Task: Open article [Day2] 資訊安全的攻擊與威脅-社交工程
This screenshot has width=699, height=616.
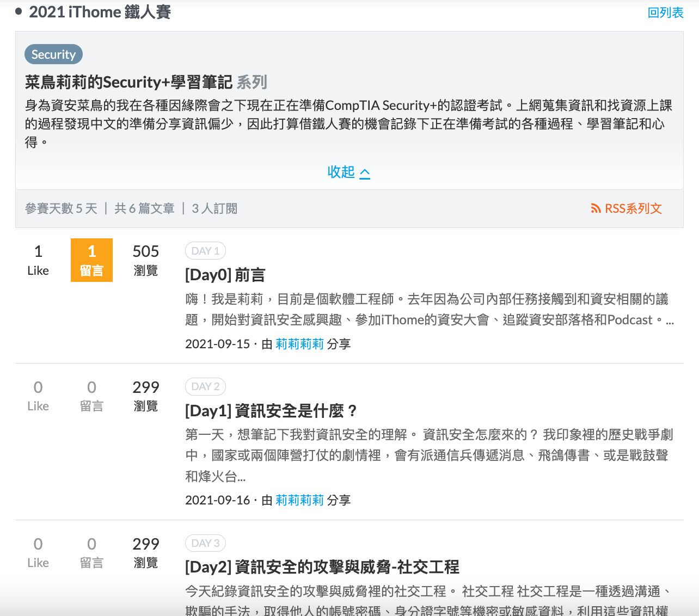Action: pos(322,567)
